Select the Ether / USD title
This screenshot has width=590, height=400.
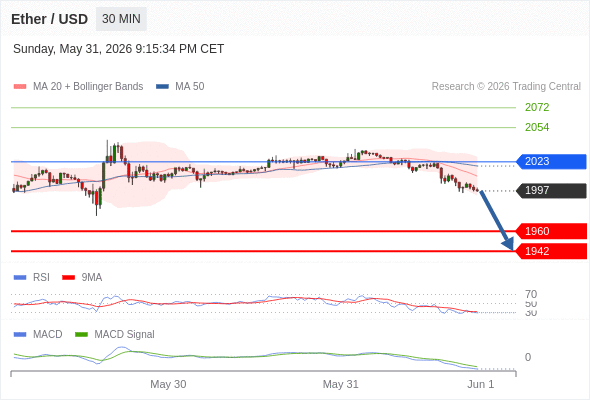click(49, 19)
